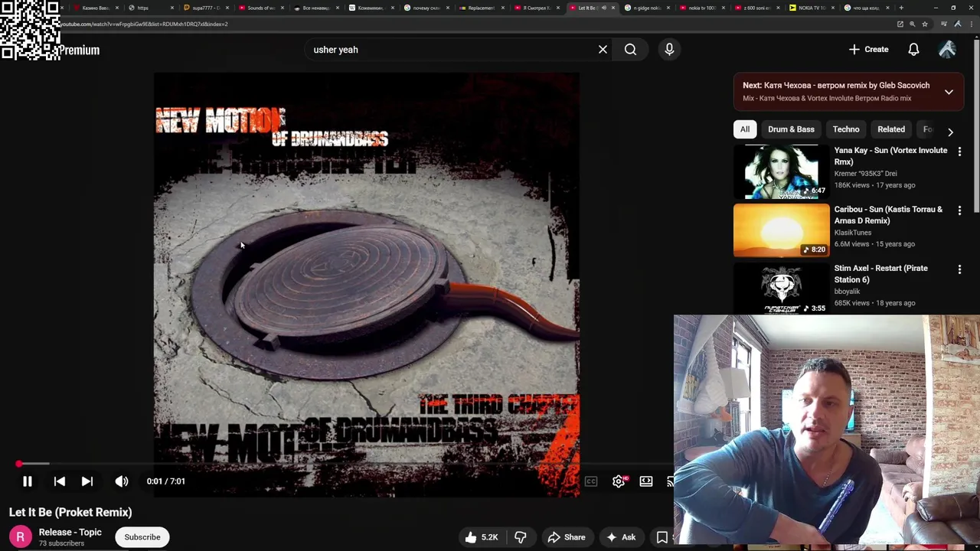Expand the Next mix panel chevron
Viewport: 980px width, 551px height.
[x=949, y=92]
